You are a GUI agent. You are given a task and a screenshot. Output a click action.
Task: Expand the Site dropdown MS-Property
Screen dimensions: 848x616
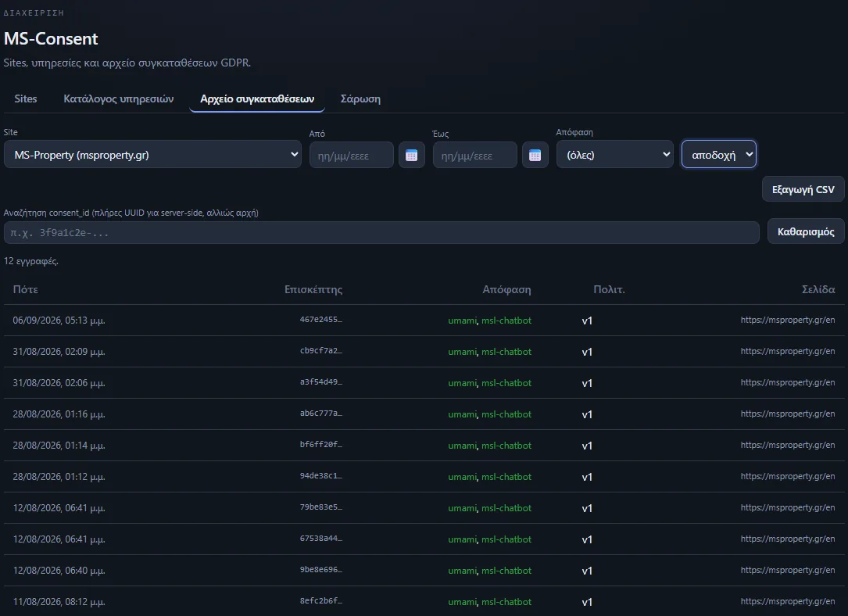pyautogui.click(x=152, y=154)
